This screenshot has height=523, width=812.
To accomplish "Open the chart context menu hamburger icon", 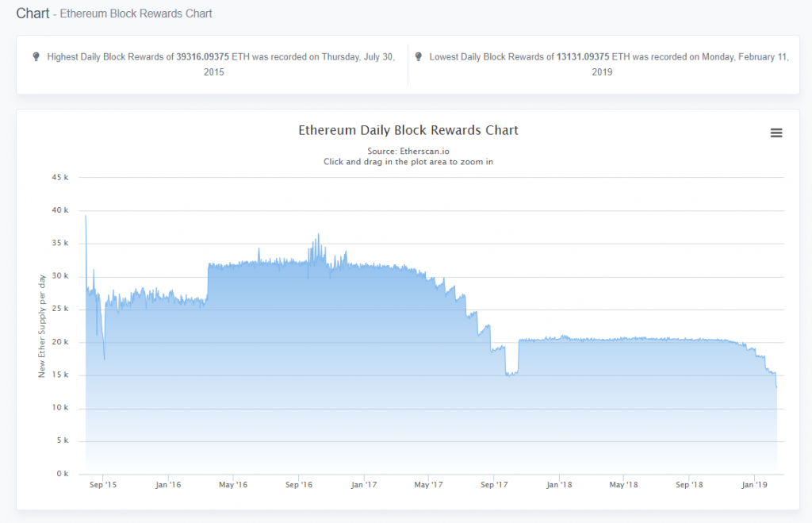I will tap(776, 133).
